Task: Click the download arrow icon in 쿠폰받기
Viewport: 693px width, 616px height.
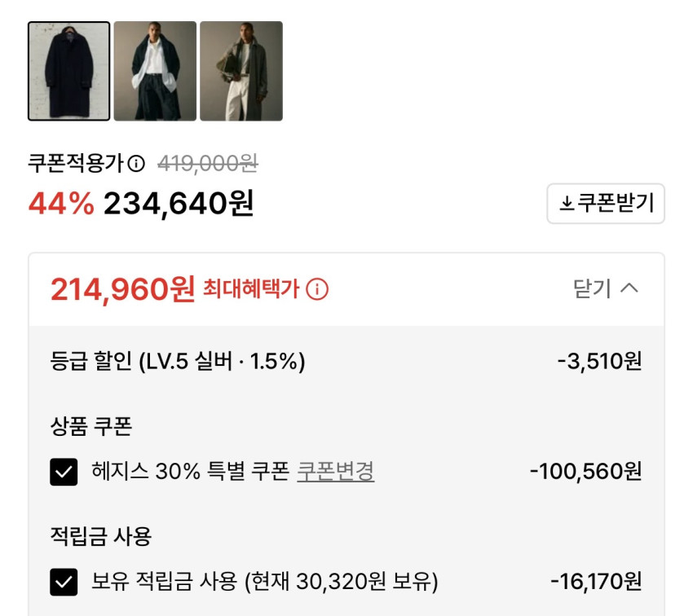Action: 567,204
